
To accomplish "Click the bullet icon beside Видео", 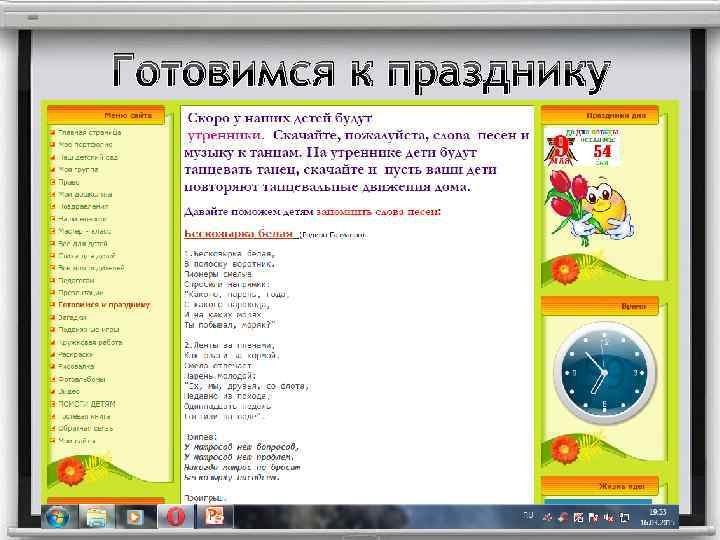I will point(52,392).
